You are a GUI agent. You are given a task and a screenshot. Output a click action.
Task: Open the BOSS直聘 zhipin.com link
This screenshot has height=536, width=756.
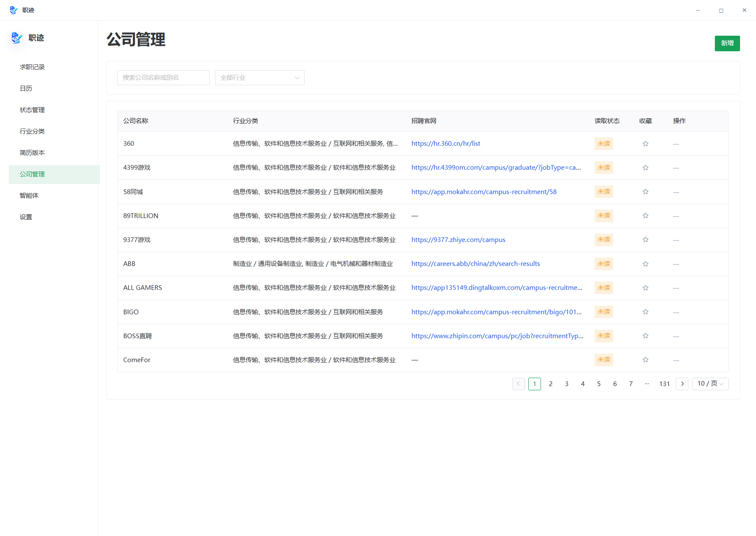(x=497, y=336)
